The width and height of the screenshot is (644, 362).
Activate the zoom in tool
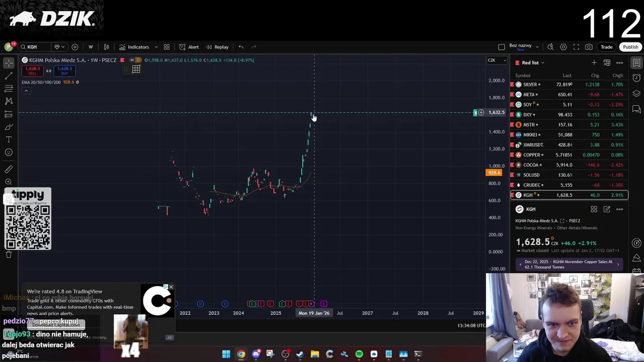tap(9, 182)
